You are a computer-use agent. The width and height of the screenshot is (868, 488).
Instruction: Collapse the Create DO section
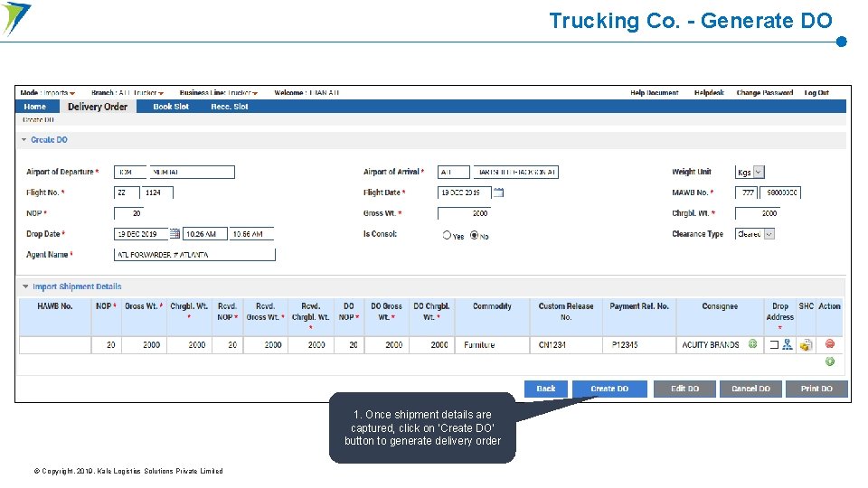[x=24, y=139]
